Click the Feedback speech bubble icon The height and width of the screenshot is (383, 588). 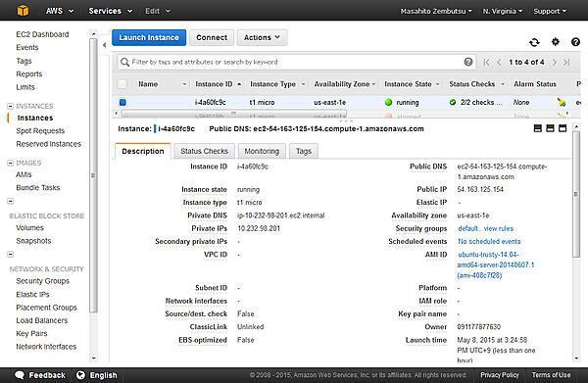(x=20, y=375)
